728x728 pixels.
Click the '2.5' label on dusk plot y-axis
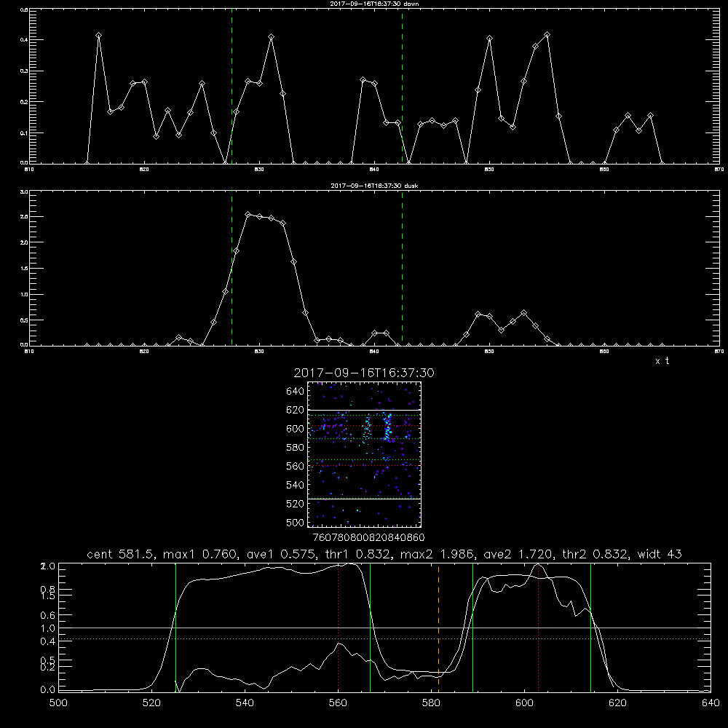[x=24, y=217]
